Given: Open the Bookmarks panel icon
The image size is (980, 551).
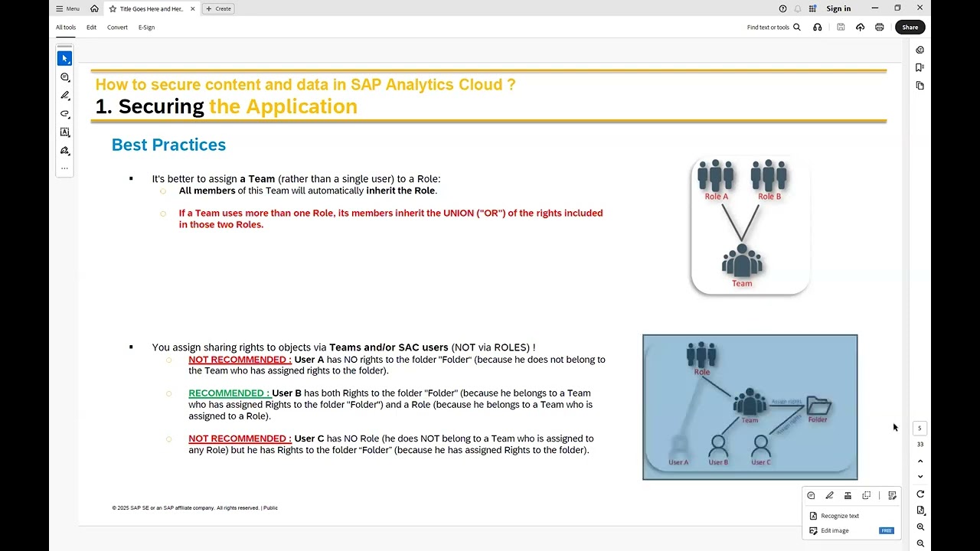Looking at the screenshot, I should tap(920, 67).
